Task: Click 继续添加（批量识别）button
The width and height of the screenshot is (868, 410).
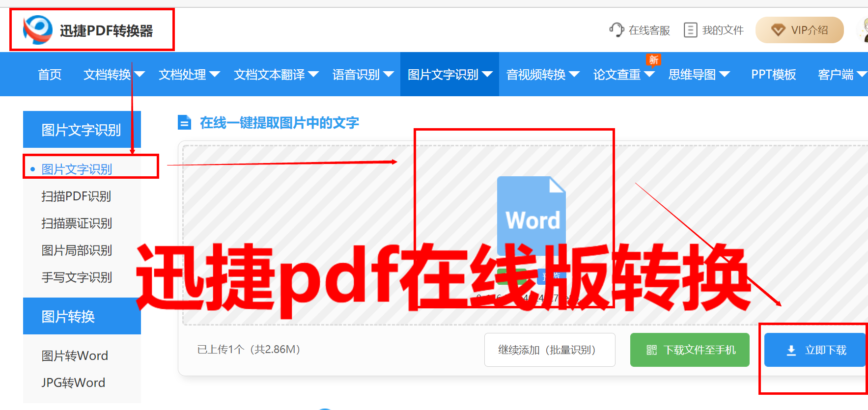Action: click(550, 350)
